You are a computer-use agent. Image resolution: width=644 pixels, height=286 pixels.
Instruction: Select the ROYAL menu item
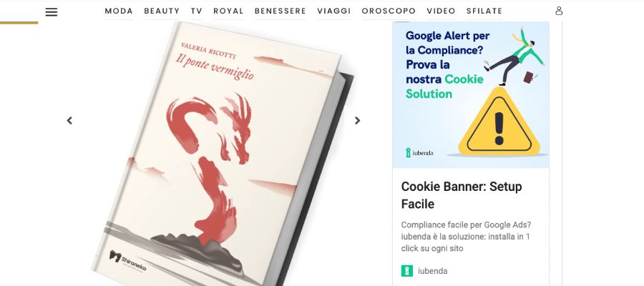click(x=228, y=11)
